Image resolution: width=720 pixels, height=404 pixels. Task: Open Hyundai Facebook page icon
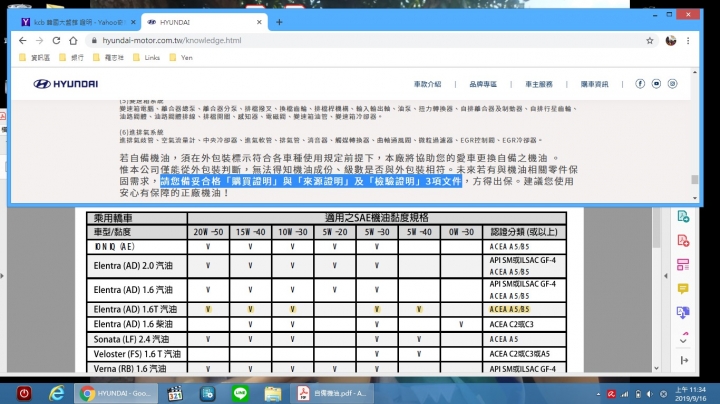(640, 84)
